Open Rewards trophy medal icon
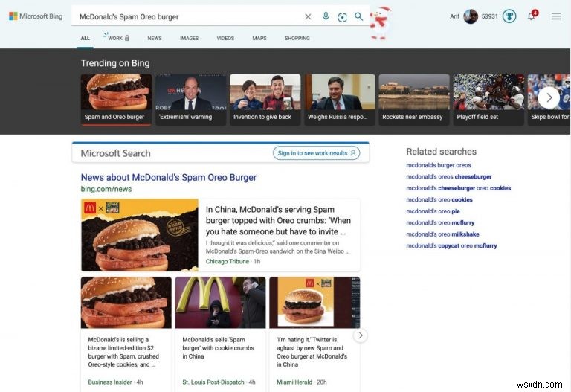This screenshot has height=392, width=571. coord(509,16)
